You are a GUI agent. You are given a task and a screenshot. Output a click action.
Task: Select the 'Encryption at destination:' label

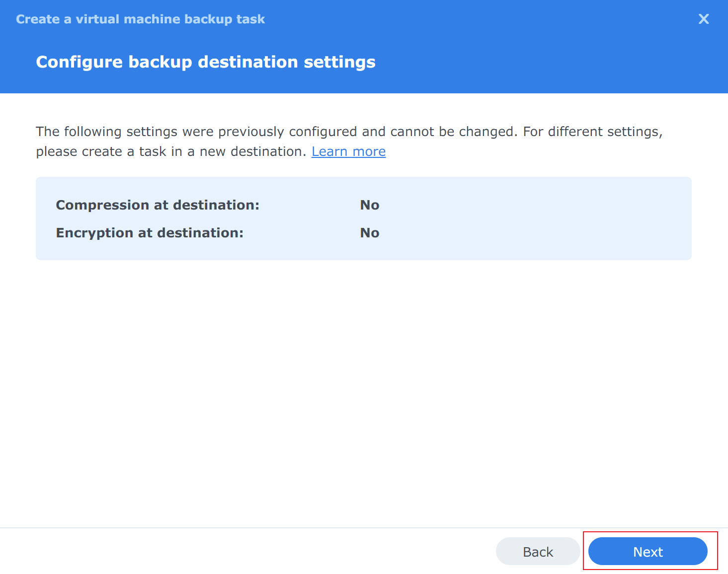150,233
